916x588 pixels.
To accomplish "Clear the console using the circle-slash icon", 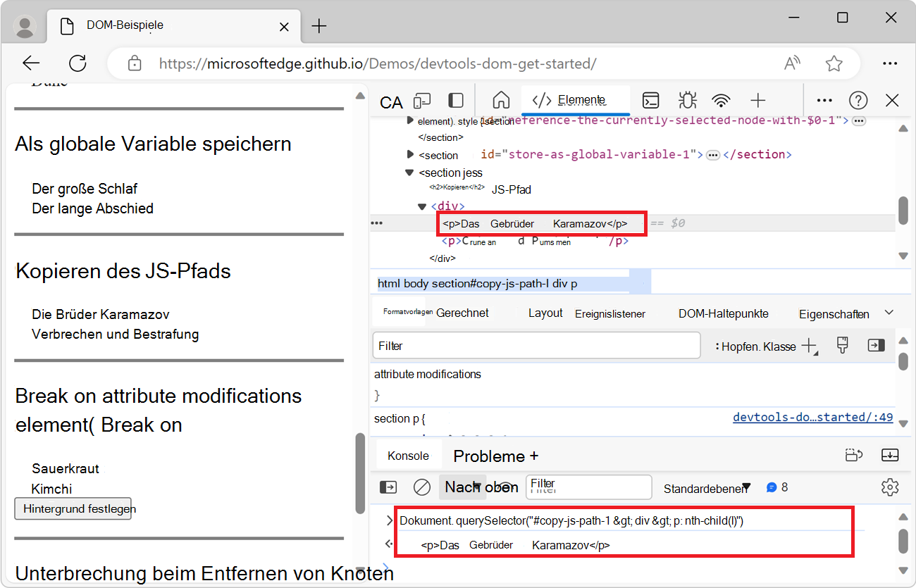I will [x=422, y=487].
